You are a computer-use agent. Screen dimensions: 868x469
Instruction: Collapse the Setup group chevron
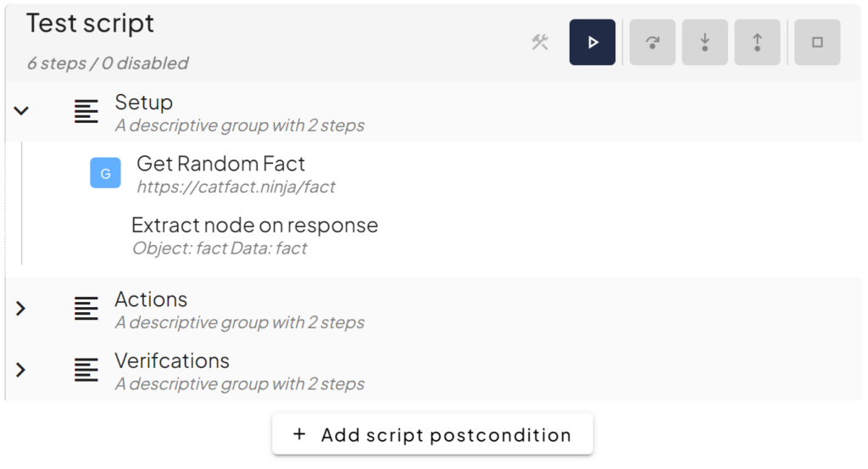click(x=22, y=110)
